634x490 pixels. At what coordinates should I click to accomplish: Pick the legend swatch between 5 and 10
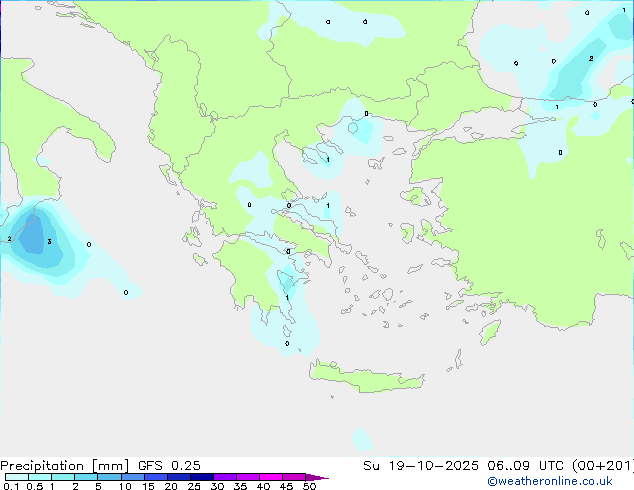109,477
